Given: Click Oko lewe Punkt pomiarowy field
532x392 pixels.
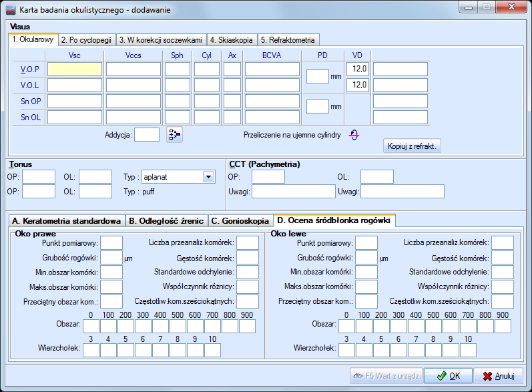Looking at the screenshot, I should click(366, 243).
